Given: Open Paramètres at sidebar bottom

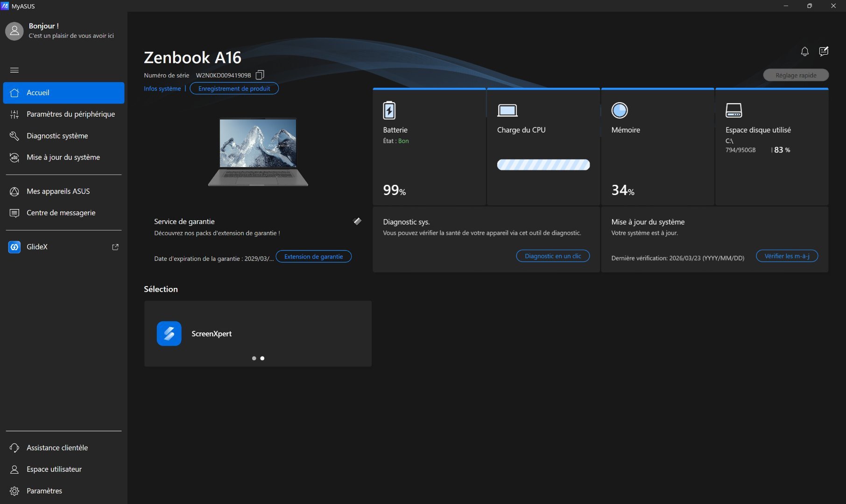Looking at the screenshot, I should (x=63, y=491).
